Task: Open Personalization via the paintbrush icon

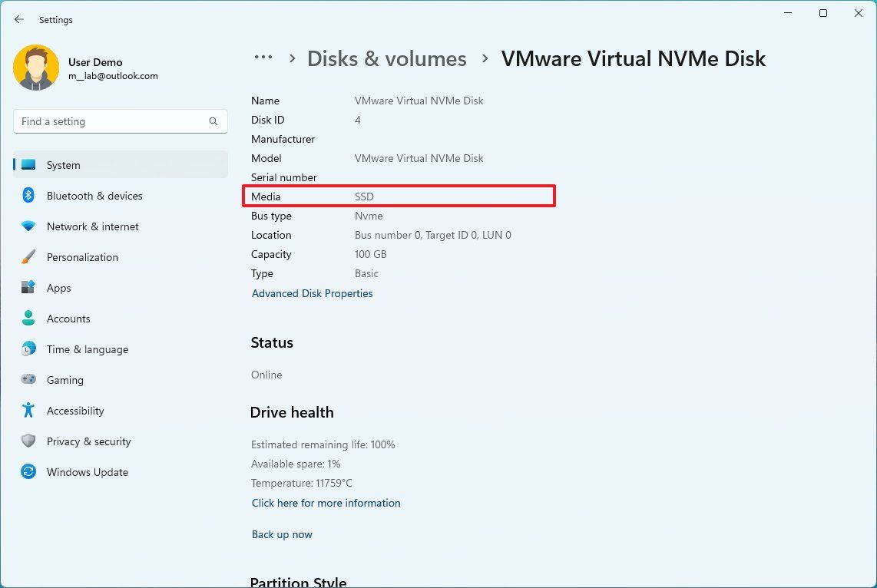Action: (x=28, y=257)
